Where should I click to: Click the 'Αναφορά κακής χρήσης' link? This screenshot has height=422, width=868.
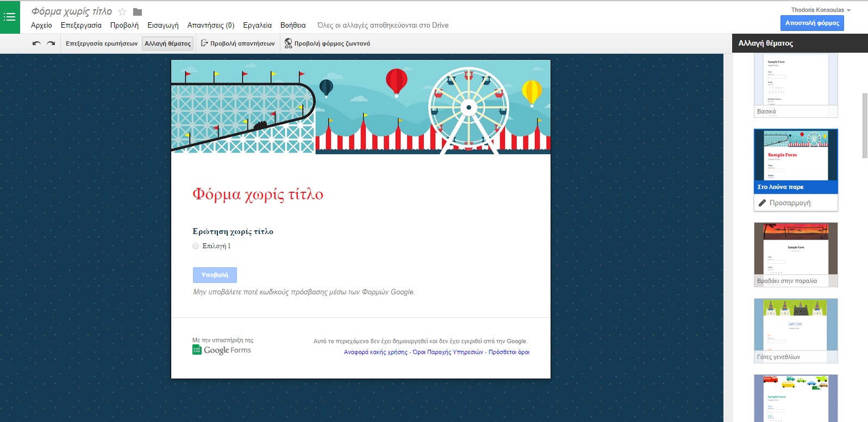[x=376, y=352]
